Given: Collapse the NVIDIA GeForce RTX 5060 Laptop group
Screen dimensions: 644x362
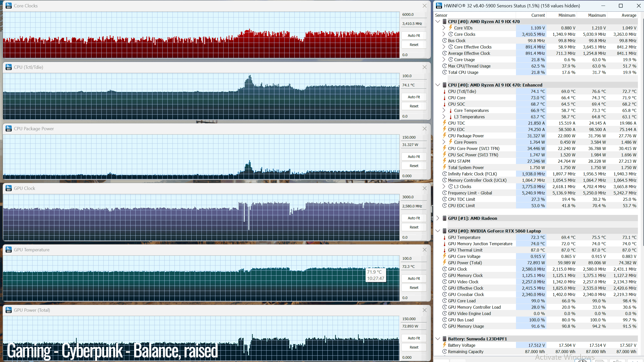Looking at the screenshot, I should (438, 231).
